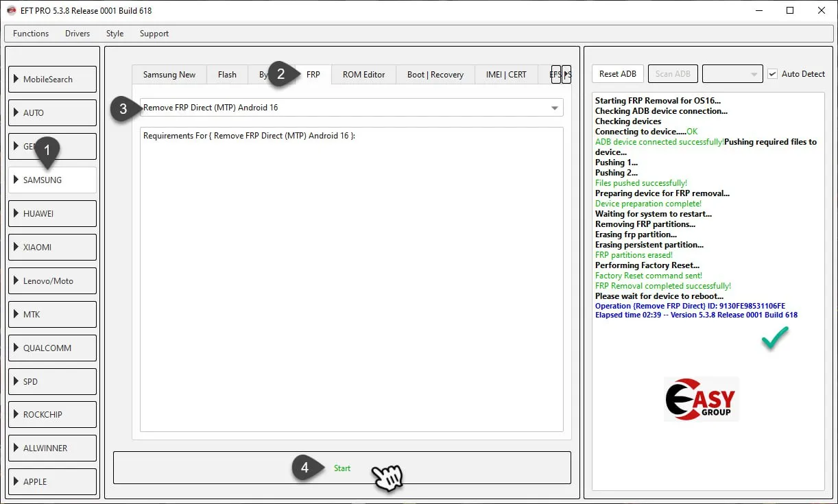Expand the HUAWEI section
Screen dimensions: 838x504
point(52,213)
